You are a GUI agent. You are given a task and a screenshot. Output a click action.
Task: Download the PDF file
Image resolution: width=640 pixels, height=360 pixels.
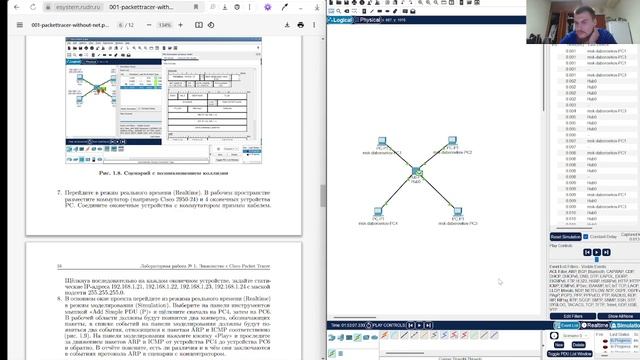pyautogui.click(x=287, y=25)
